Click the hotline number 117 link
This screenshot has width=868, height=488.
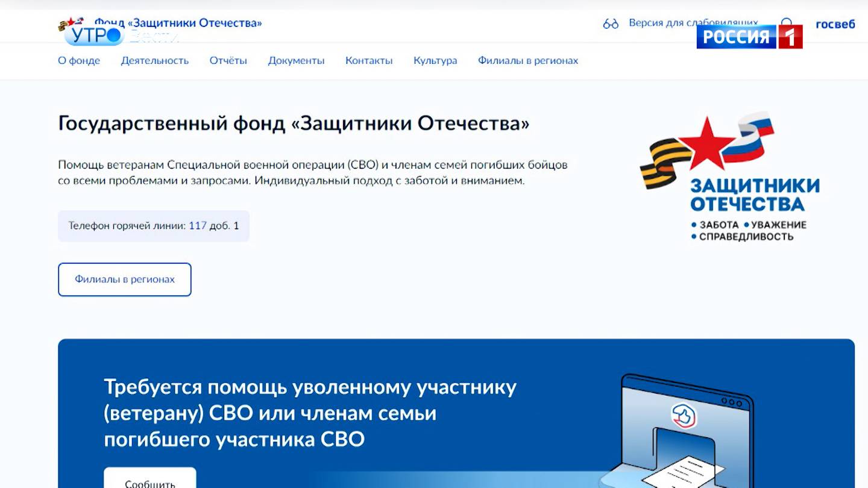click(x=198, y=226)
